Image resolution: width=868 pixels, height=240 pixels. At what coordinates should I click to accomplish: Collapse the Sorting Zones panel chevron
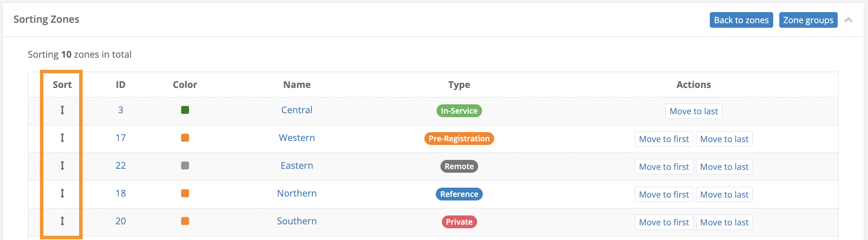click(848, 20)
